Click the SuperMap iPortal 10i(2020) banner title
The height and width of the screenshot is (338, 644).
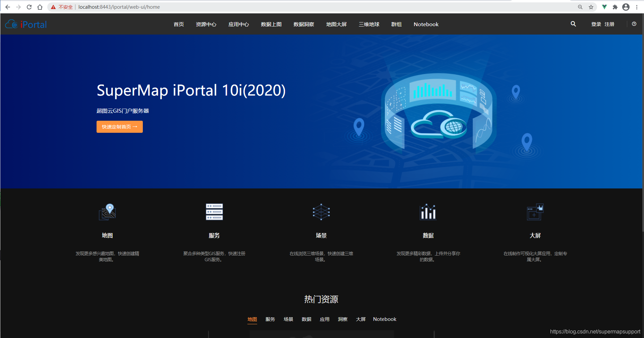click(x=191, y=91)
